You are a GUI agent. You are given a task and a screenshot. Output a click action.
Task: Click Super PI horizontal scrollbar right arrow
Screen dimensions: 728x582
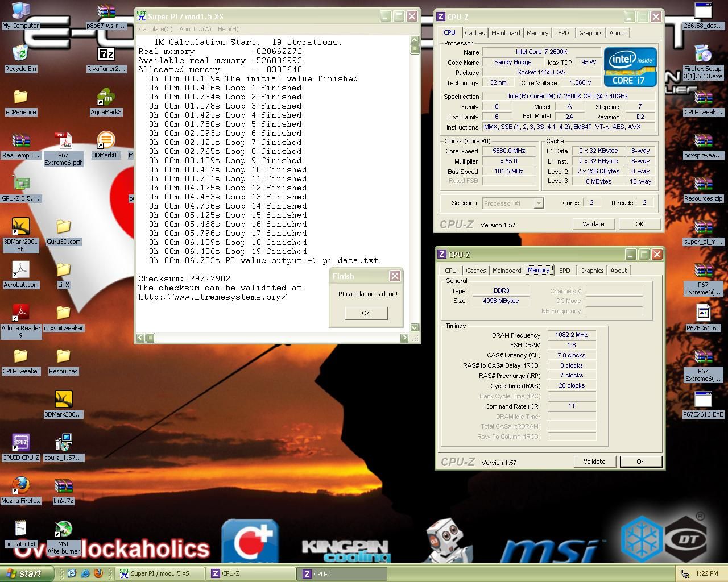[404, 338]
